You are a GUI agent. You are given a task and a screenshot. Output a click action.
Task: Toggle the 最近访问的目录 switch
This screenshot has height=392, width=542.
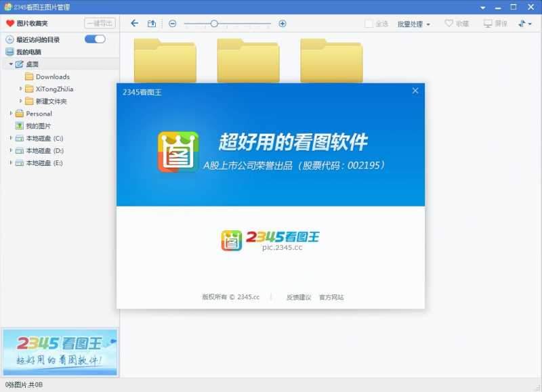click(94, 39)
